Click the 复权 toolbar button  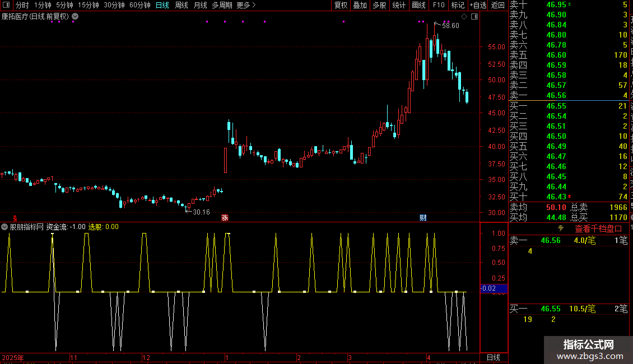point(341,5)
